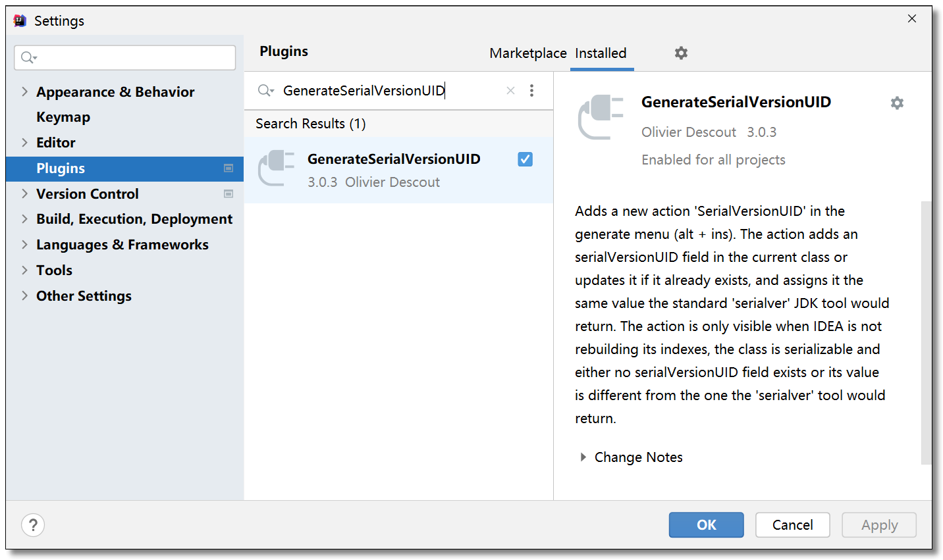Viewport: 943px width, 560px height.
Task: Click inside the settings search field
Action: [125, 58]
